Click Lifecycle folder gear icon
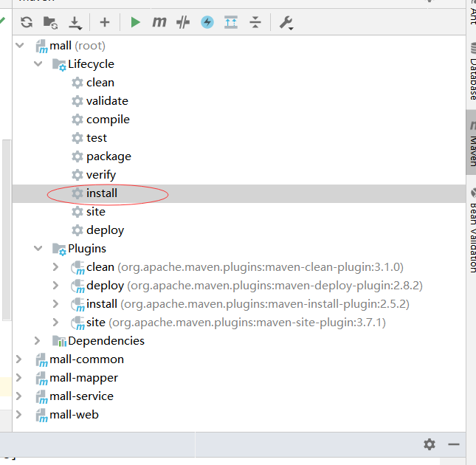Screen dimensions: 476x465 pos(59,65)
